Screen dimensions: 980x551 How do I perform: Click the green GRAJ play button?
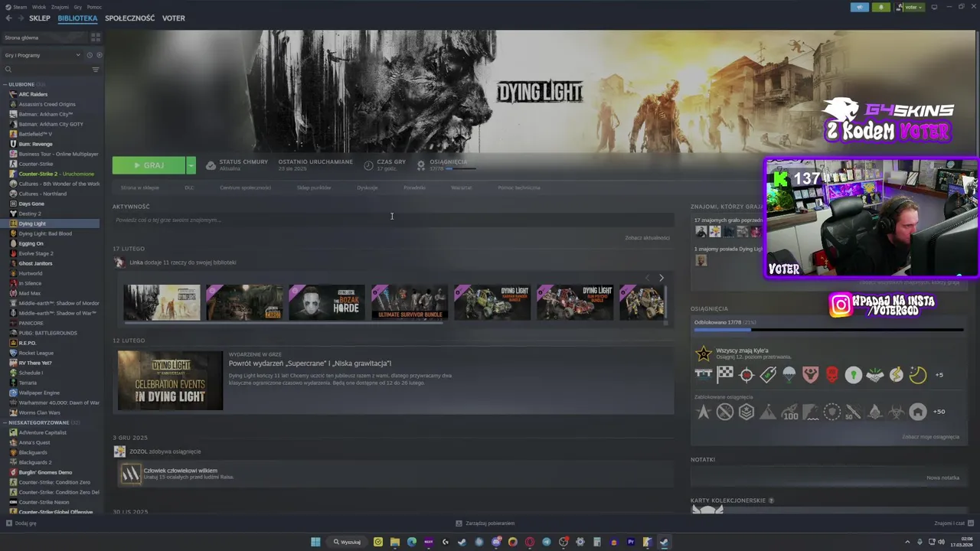click(149, 165)
